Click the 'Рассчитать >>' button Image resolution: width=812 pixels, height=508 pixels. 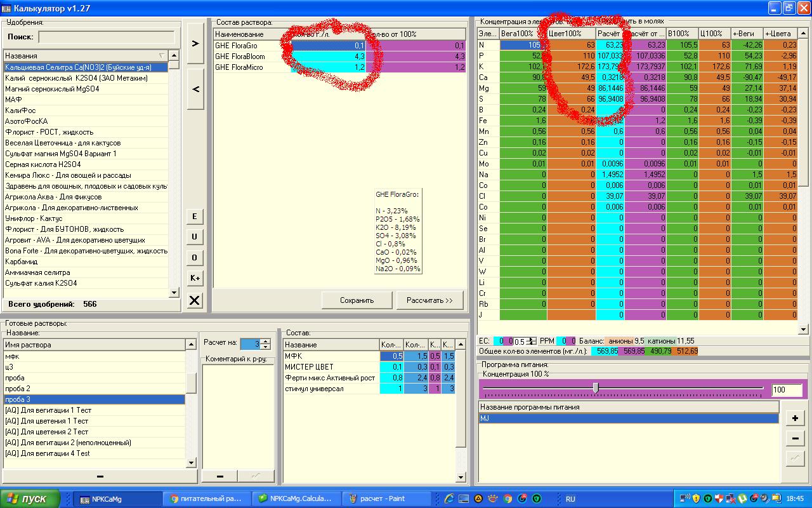tap(429, 300)
